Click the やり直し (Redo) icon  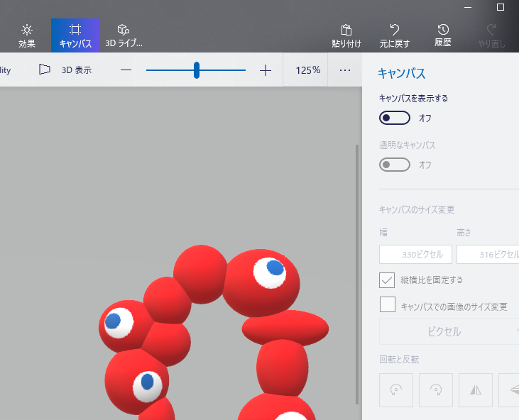pos(491,35)
